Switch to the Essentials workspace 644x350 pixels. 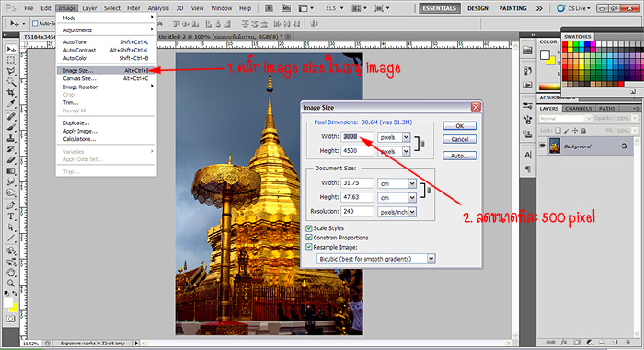tap(440, 8)
